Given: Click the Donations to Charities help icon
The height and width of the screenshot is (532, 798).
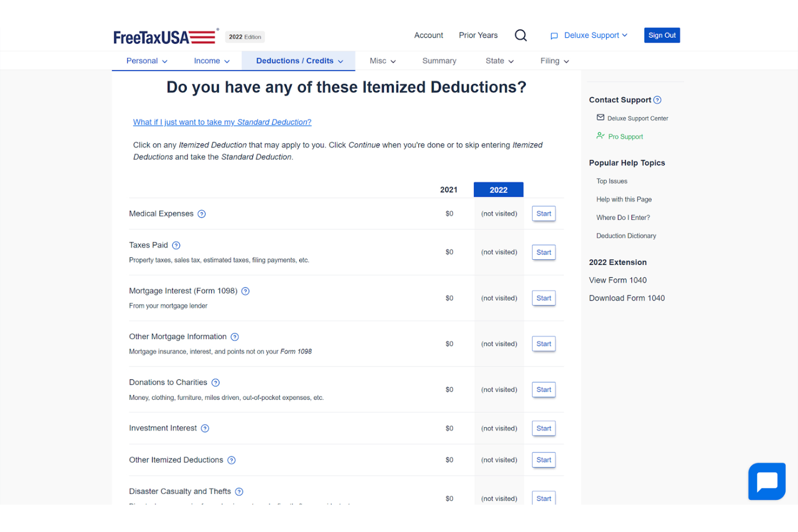Looking at the screenshot, I should pyautogui.click(x=216, y=382).
